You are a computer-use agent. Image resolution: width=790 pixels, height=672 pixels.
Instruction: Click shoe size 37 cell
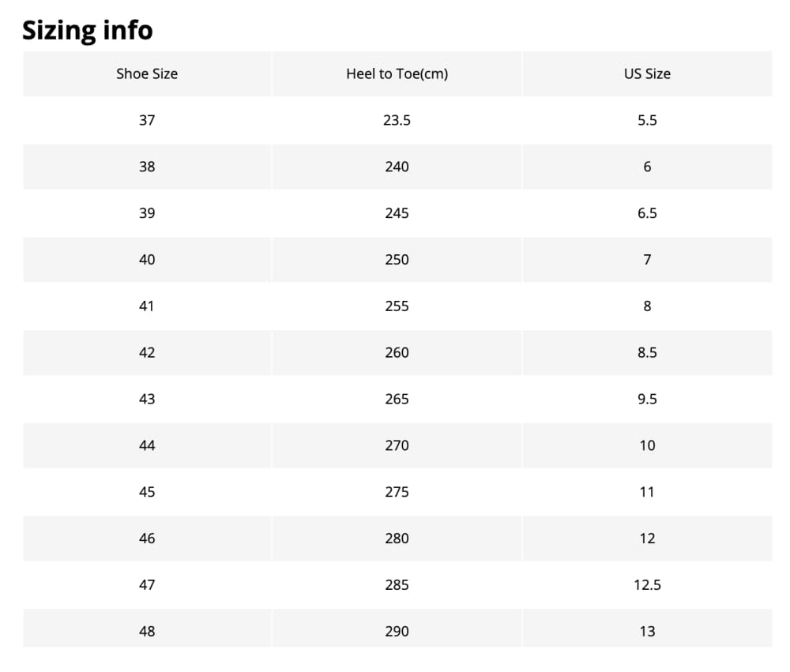point(147,120)
